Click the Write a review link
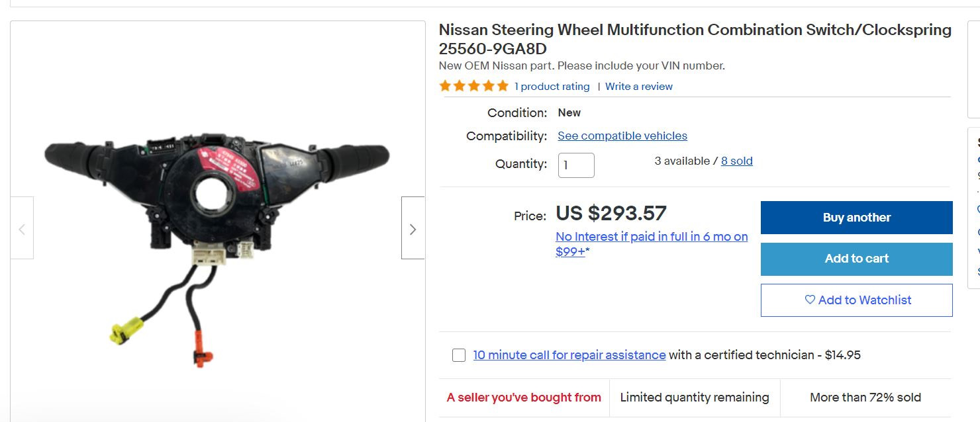980x422 pixels. coord(638,87)
